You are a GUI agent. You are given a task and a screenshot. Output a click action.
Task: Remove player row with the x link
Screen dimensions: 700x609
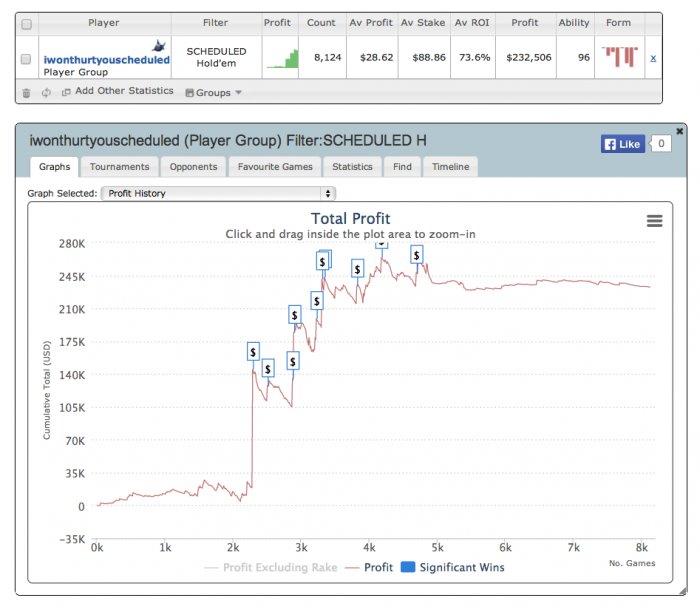click(x=653, y=58)
